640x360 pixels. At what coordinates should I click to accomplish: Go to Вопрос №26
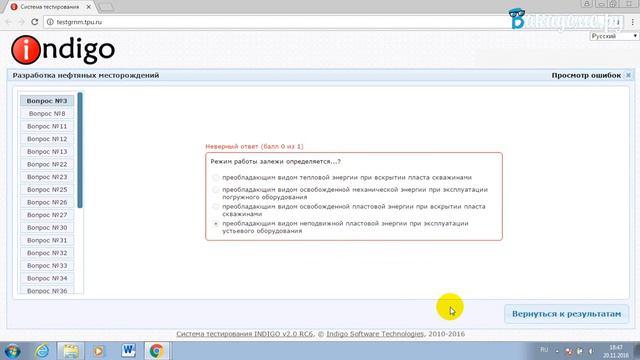[x=47, y=202]
